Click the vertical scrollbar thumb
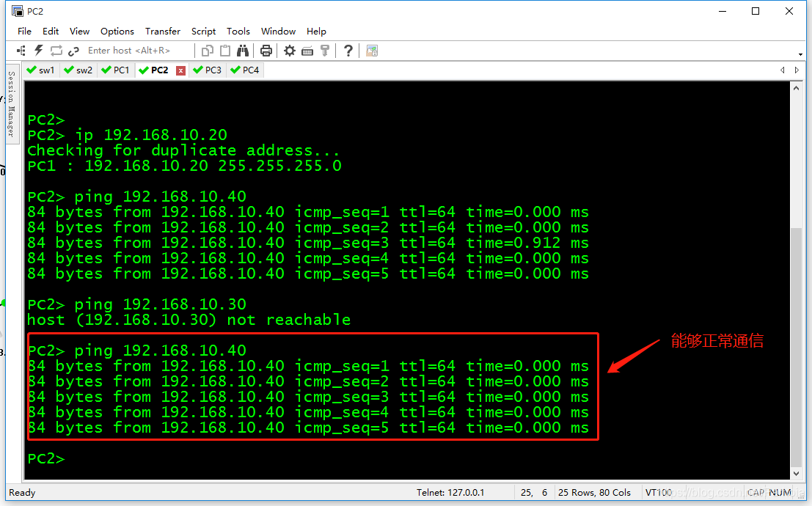Image resolution: width=812 pixels, height=506 pixels. 797,347
